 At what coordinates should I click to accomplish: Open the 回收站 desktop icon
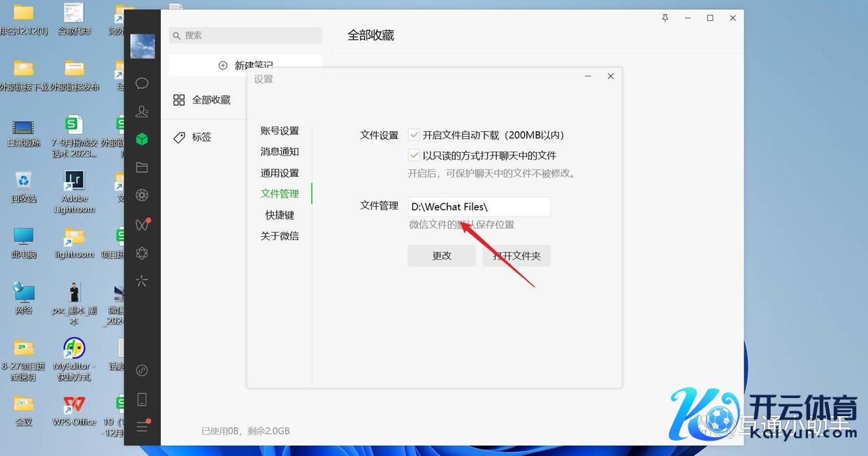(x=24, y=186)
